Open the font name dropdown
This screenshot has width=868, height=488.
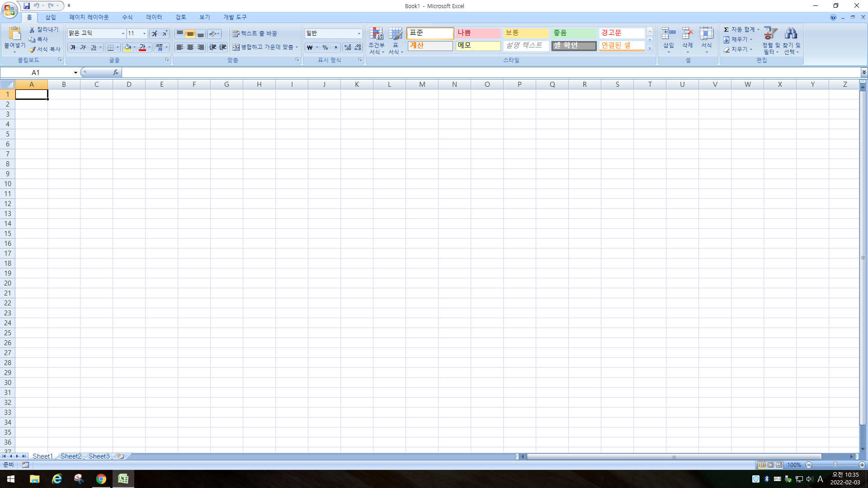pyautogui.click(x=123, y=33)
